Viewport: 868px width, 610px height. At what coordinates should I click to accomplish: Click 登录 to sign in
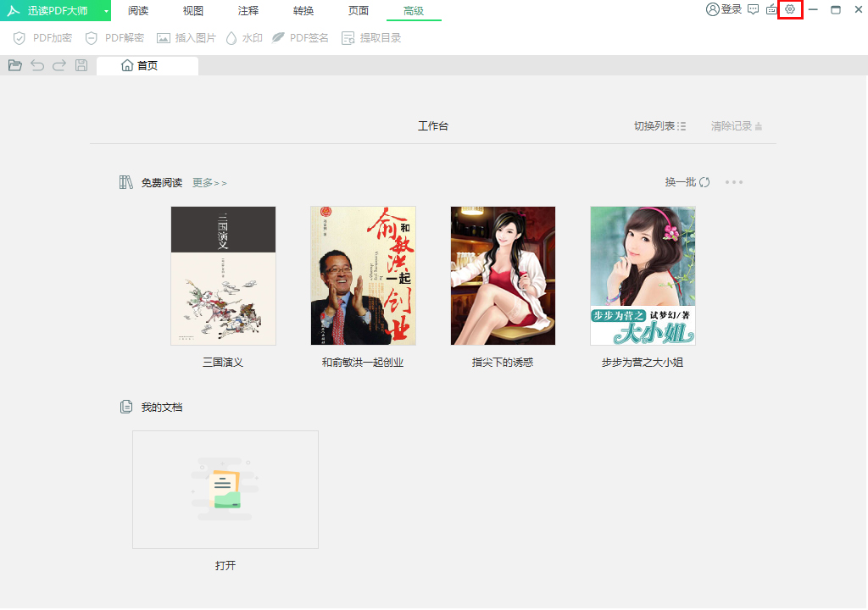pyautogui.click(x=725, y=10)
